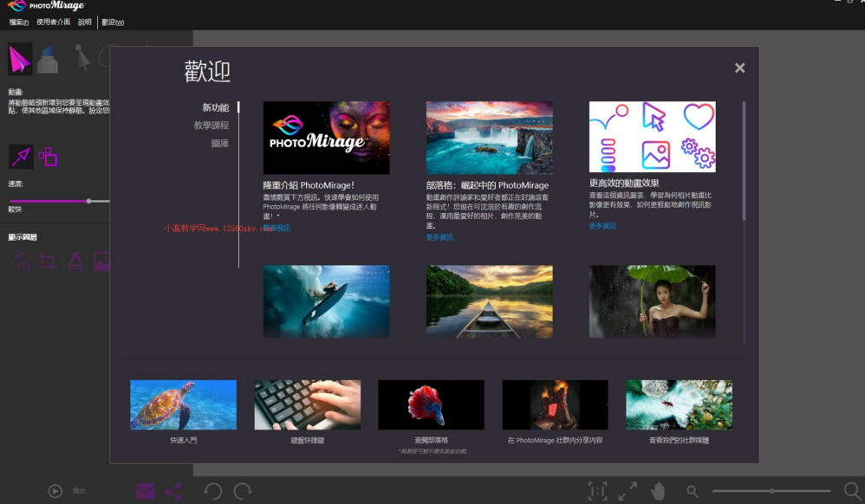Click the 快速入門 label

point(183,440)
